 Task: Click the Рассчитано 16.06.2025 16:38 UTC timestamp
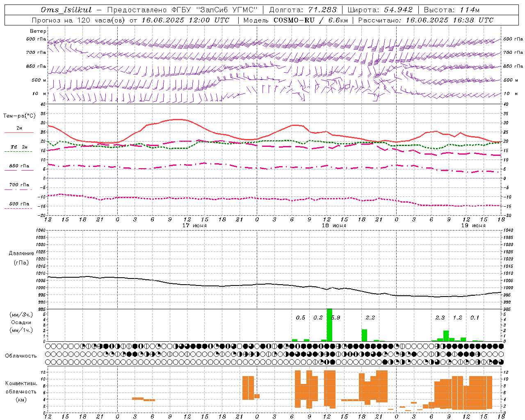(x=426, y=20)
